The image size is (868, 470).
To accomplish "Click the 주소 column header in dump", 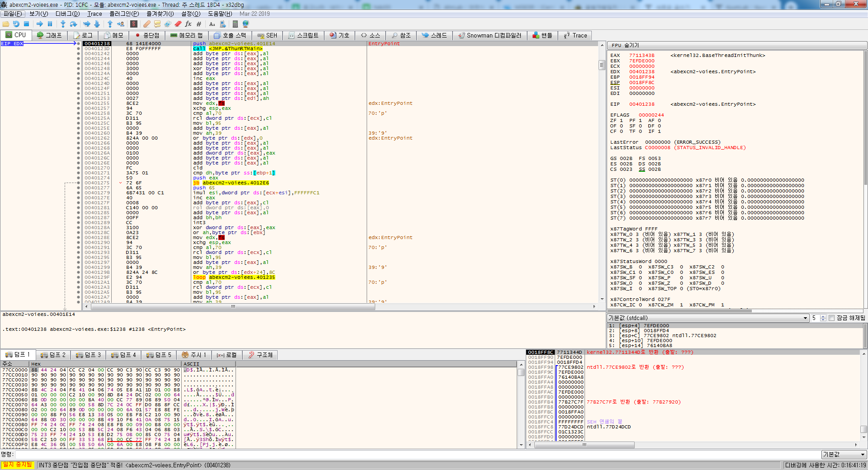I will (x=14, y=364).
